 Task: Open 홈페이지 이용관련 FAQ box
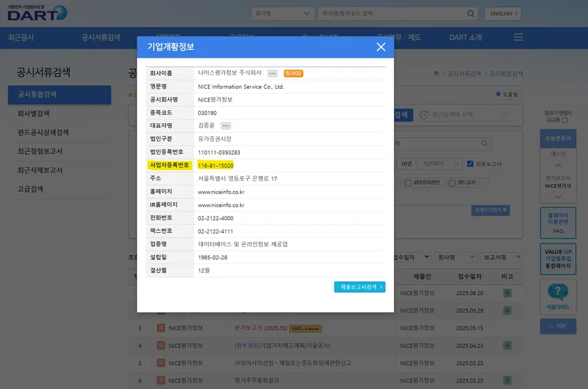click(x=558, y=223)
